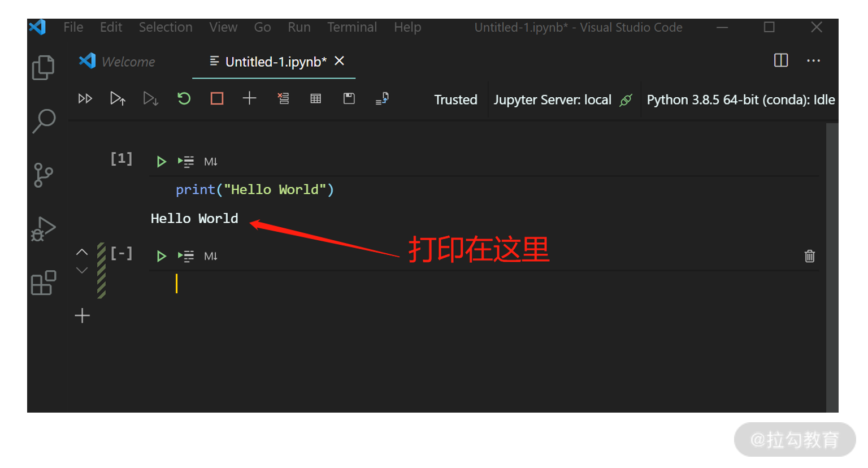Image resolution: width=868 pixels, height=468 pixels.
Task: Open the More Actions ellipsis menu
Action: coord(813,60)
